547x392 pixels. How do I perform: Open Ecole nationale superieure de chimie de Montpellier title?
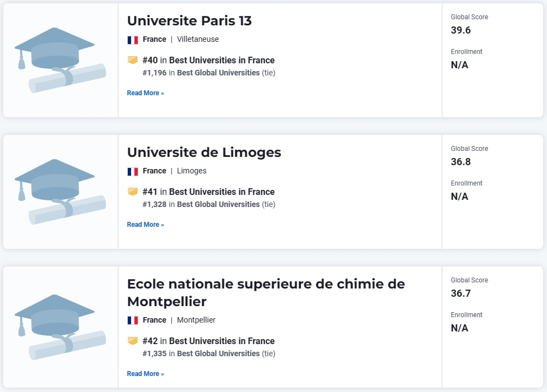tap(266, 292)
